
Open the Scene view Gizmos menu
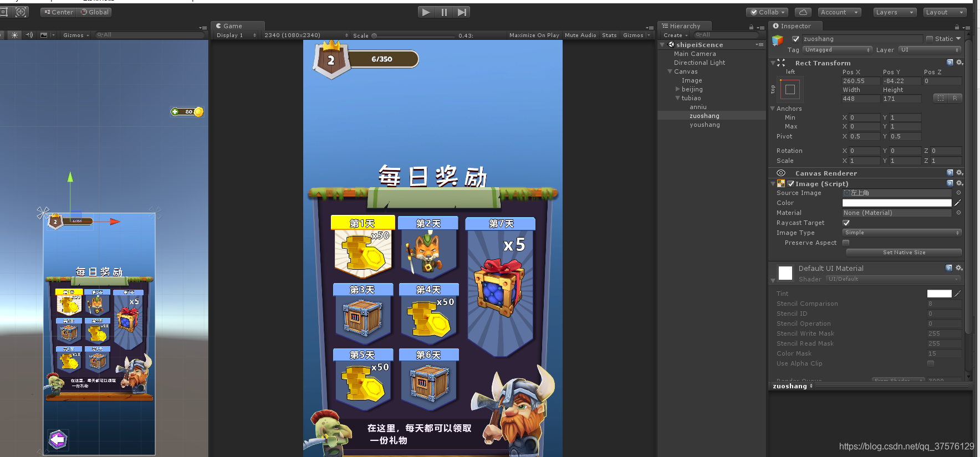click(x=75, y=35)
